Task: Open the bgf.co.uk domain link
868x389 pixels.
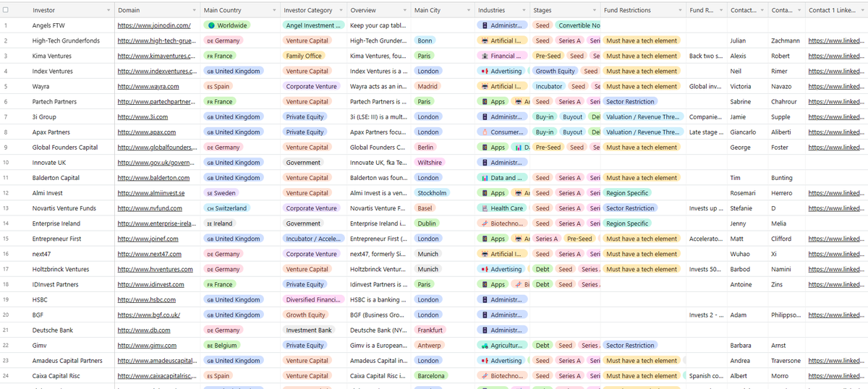Action: click(x=148, y=315)
